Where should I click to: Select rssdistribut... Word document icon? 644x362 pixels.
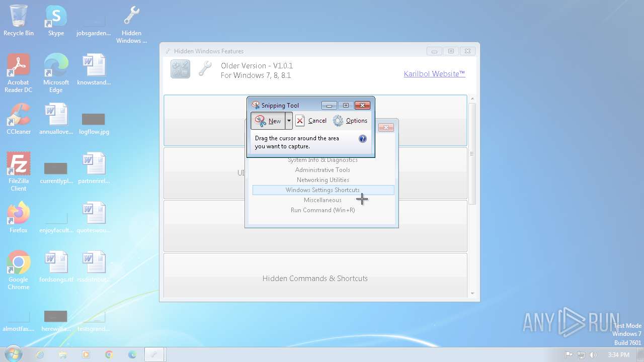pyautogui.click(x=94, y=267)
